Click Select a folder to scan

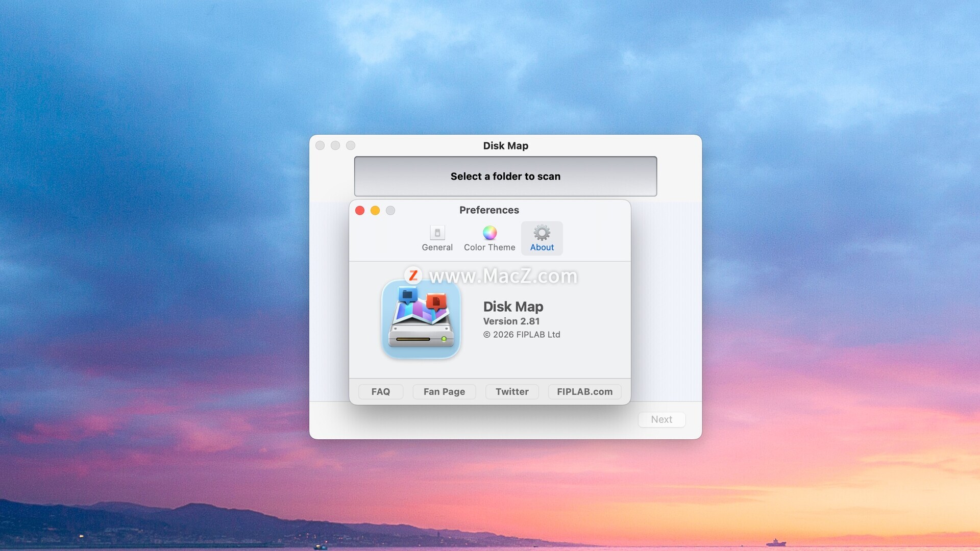click(x=505, y=177)
